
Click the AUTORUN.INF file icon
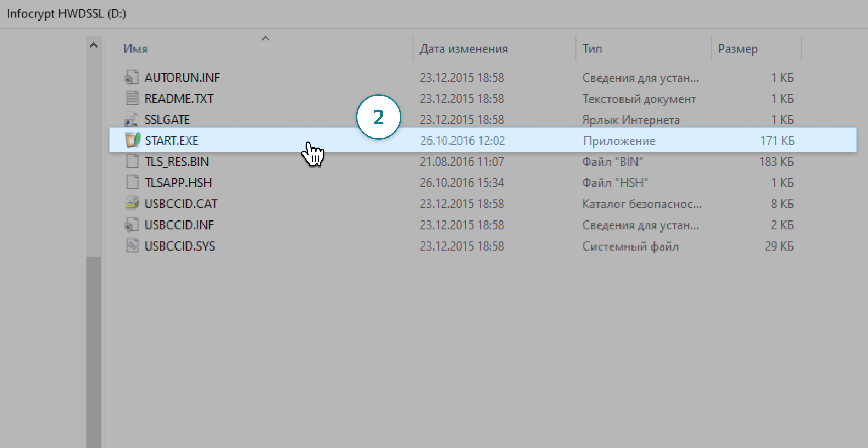tap(132, 77)
